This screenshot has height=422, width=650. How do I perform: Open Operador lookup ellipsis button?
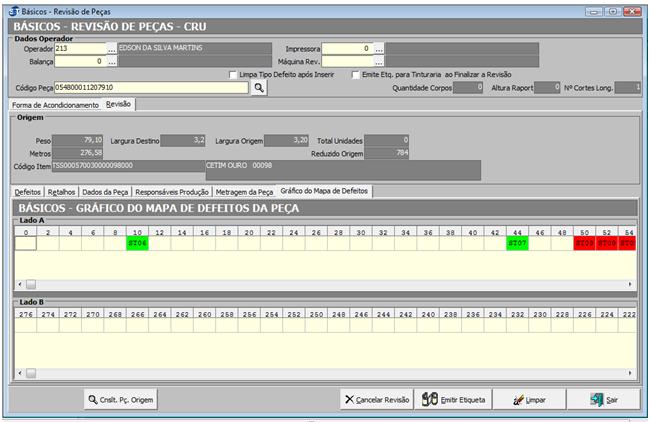[112, 48]
